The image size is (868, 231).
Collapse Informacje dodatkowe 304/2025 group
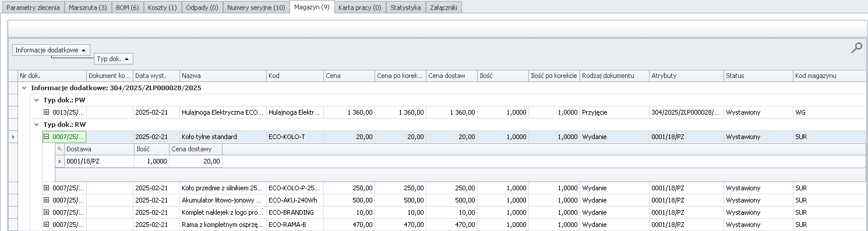(24, 88)
